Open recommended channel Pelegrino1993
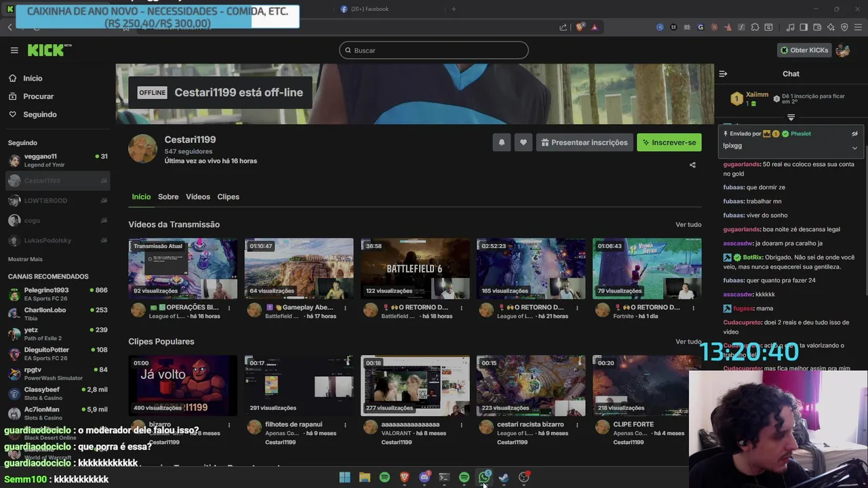This screenshot has width=868, height=488. point(58,294)
